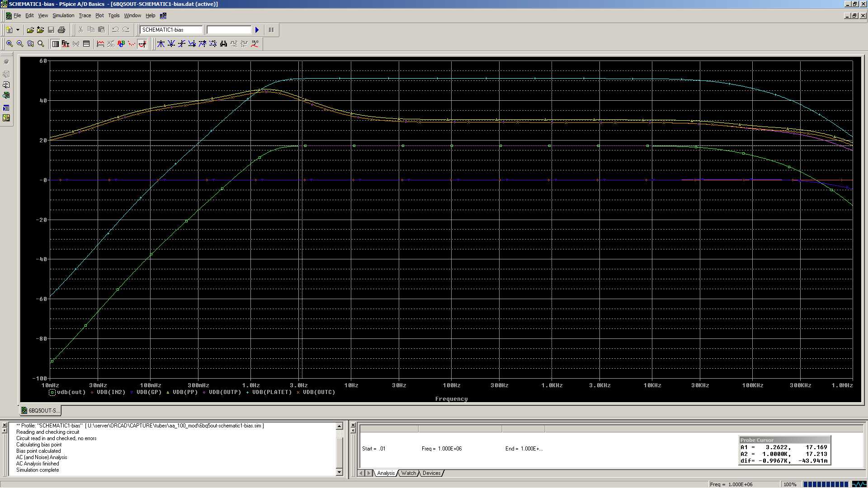Click the Add Trace icon
868x488 pixels.
pos(100,44)
